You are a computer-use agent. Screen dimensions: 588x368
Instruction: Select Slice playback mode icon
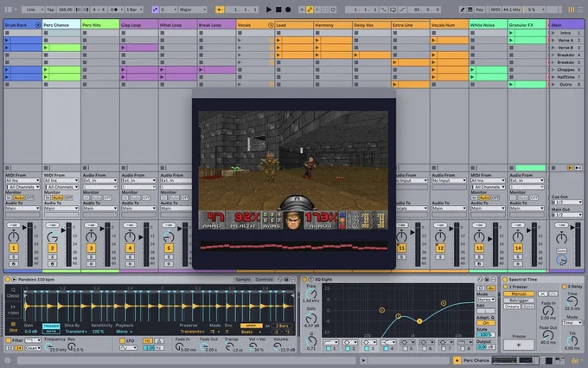tap(13, 326)
